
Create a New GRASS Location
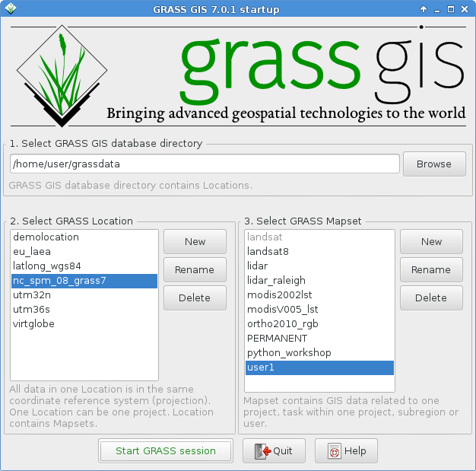195,241
